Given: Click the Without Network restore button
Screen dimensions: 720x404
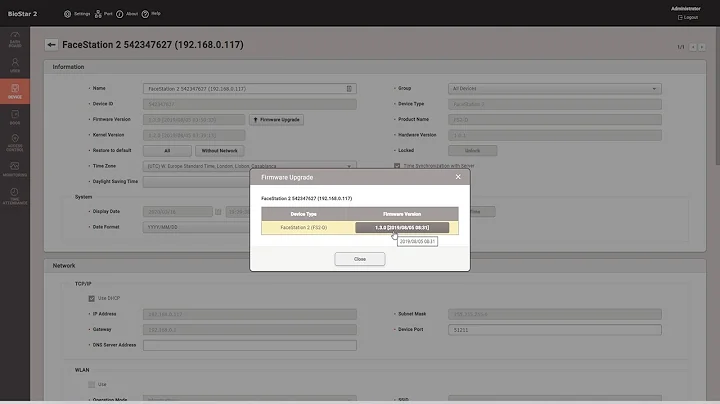Looking at the screenshot, I should coord(219,151).
